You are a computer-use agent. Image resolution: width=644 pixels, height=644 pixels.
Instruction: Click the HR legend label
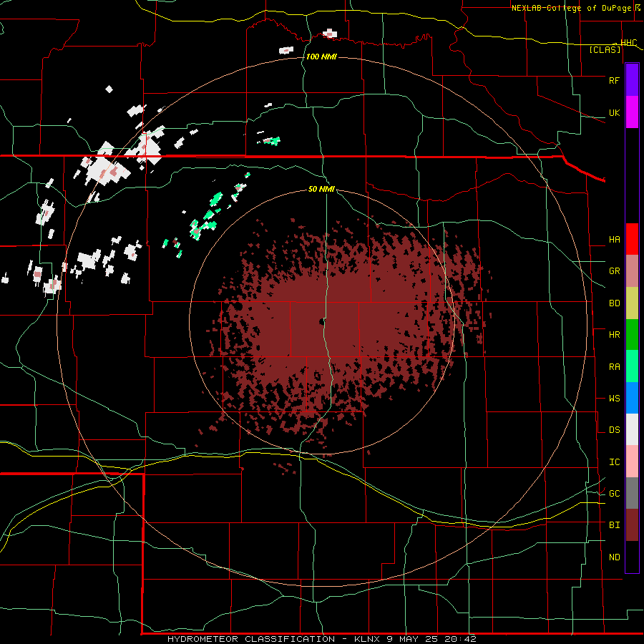pyautogui.click(x=614, y=335)
